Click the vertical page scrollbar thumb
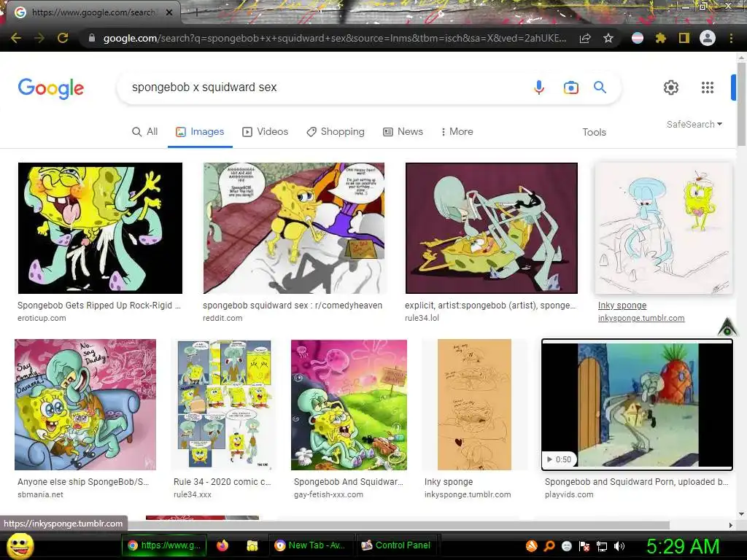 (x=741, y=104)
